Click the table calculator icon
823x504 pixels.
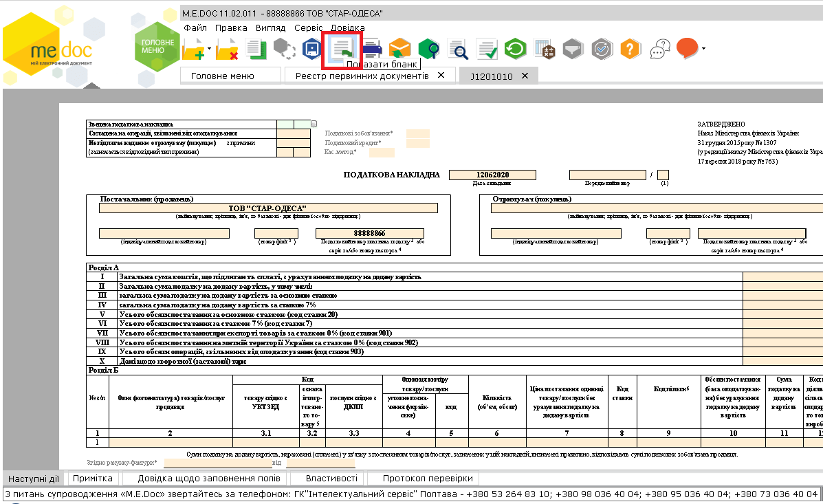pos(545,50)
